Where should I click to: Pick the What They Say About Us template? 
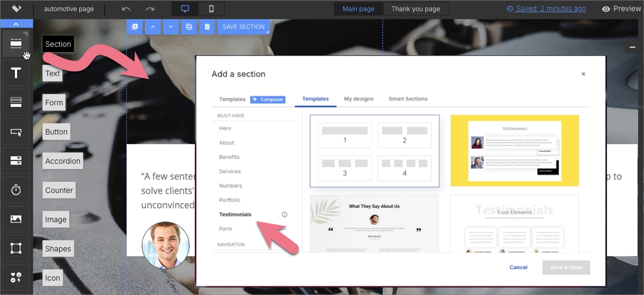pos(375,224)
